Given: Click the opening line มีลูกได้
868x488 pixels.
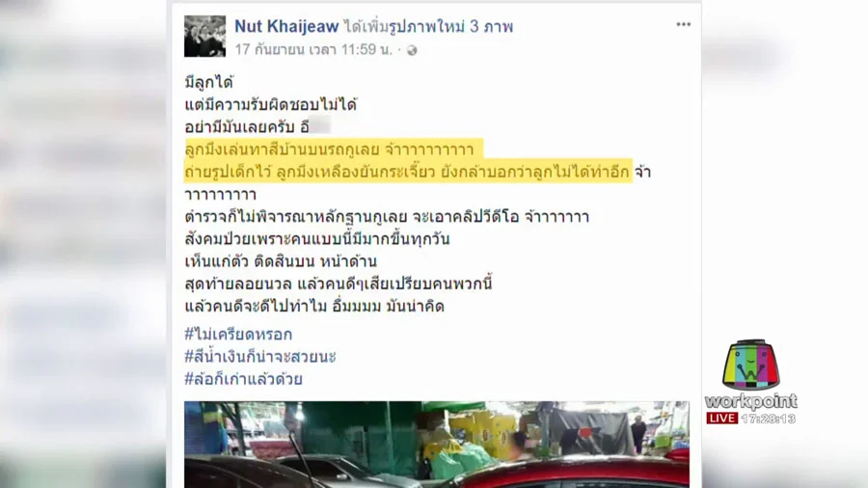Looking at the screenshot, I should (209, 82).
